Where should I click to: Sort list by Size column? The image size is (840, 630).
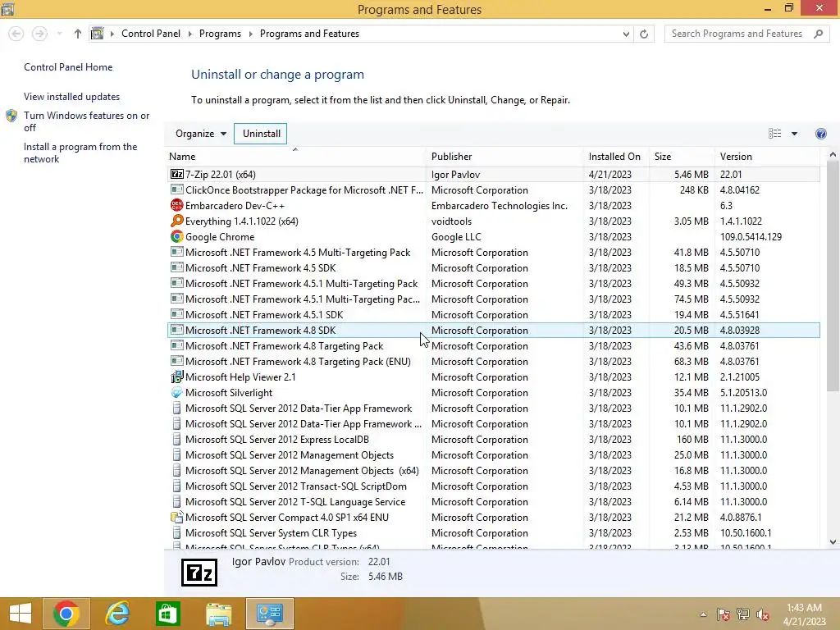coord(682,157)
